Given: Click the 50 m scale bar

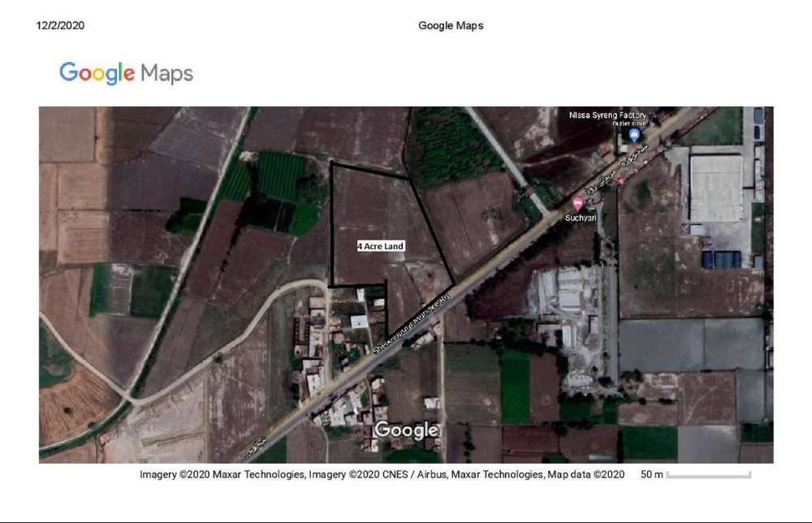Looking at the screenshot, I should click(x=708, y=474).
